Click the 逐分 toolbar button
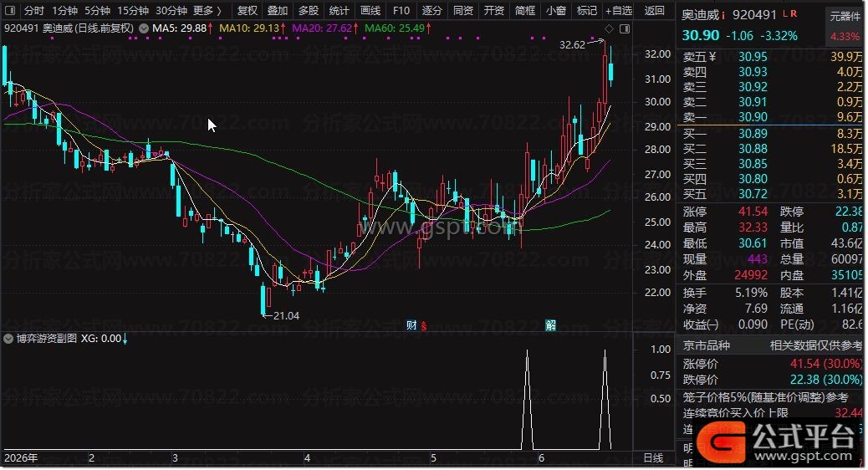 pyautogui.click(x=431, y=11)
